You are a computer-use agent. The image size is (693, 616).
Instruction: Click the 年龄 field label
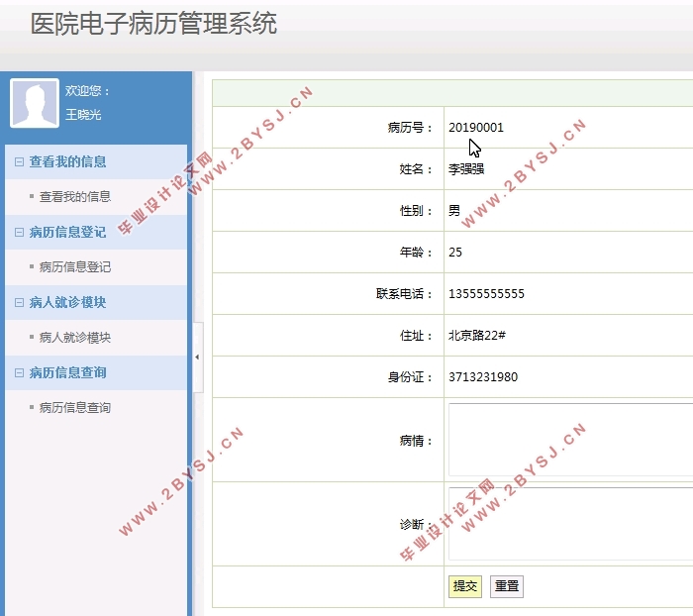[416, 253]
